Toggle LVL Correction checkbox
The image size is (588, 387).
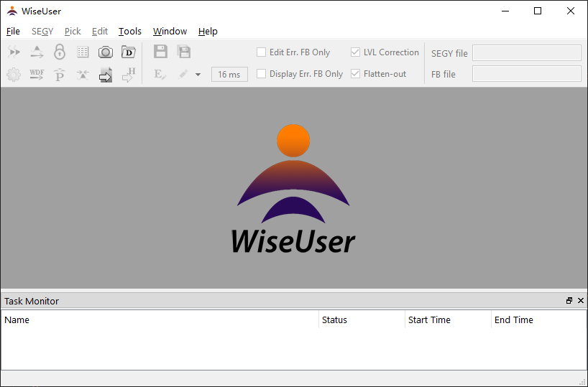tap(355, 52)
